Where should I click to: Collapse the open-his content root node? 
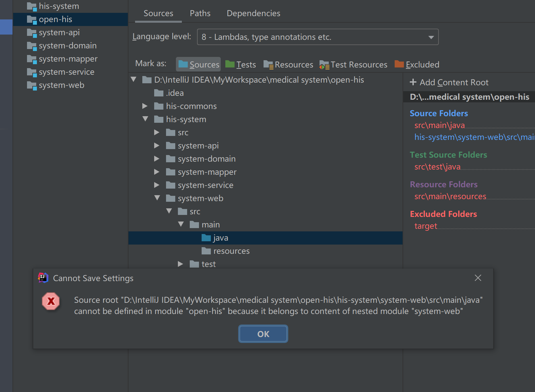pos(133,79)
